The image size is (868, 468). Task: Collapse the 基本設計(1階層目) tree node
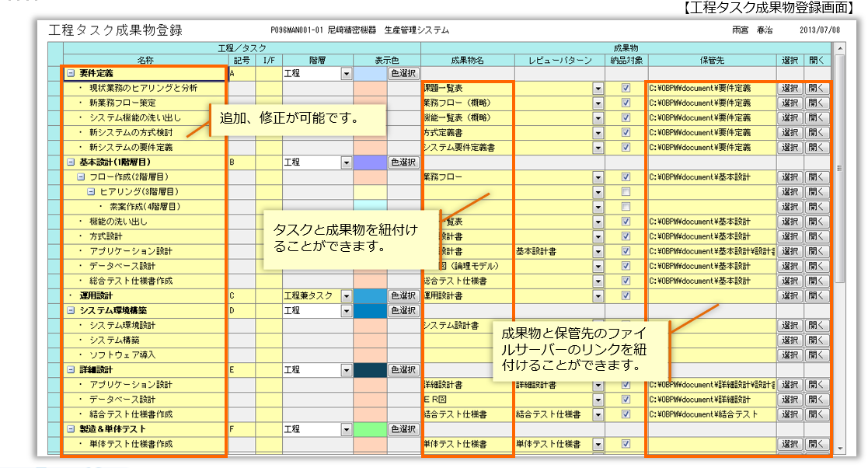(71, 162)
